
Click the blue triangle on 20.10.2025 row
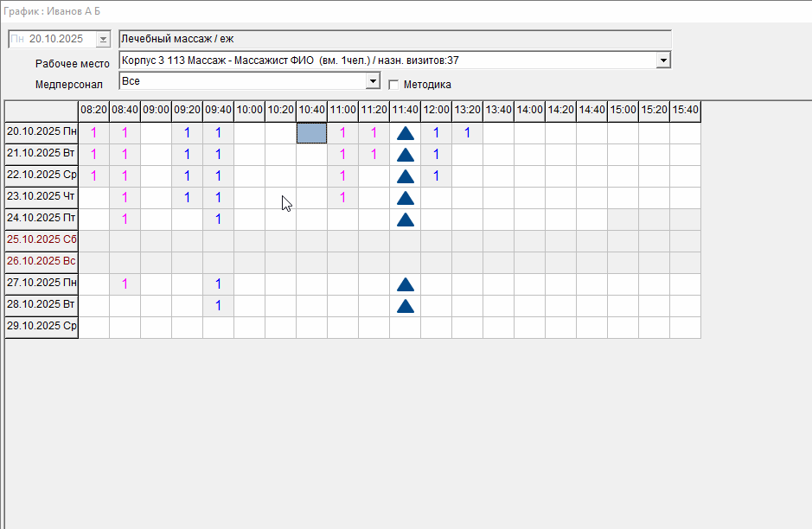coord(405,133)
